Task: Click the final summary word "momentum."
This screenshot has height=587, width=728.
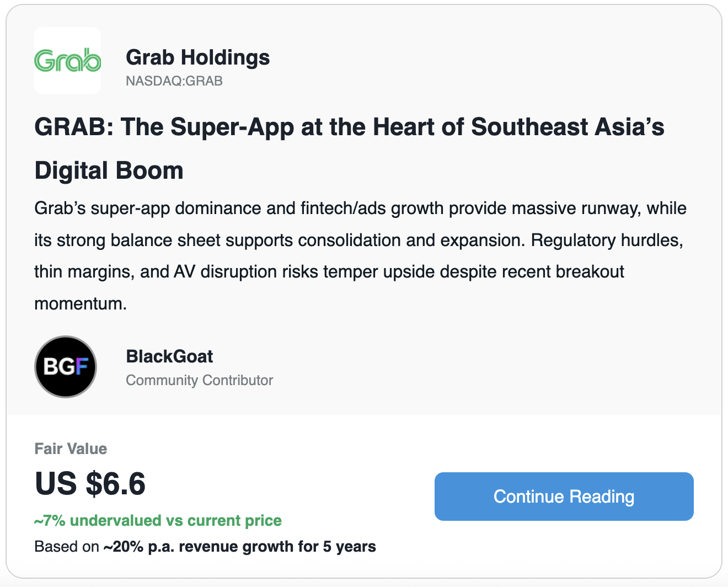Action: 81,303
